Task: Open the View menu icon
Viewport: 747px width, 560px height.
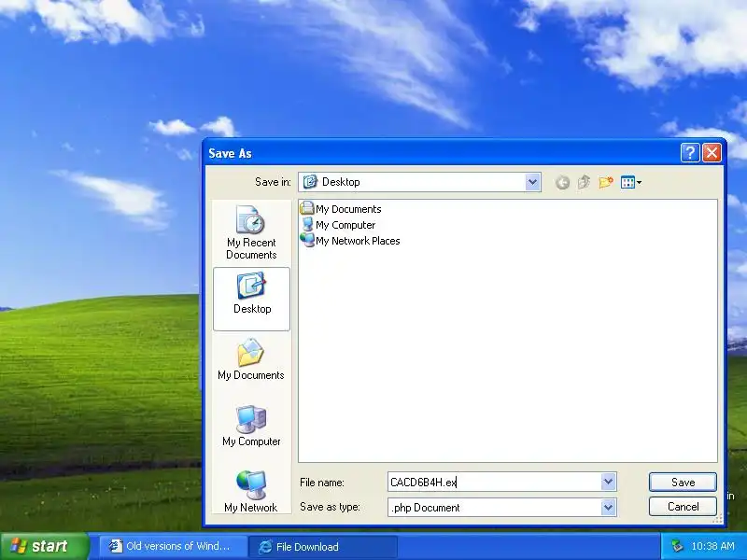Action: pyautogui.click(x=631, y=182)
